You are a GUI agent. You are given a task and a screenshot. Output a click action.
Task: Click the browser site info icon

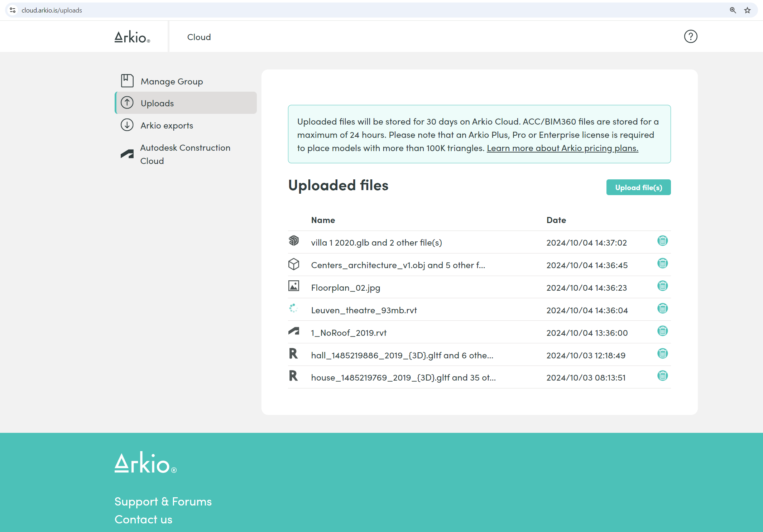(13, 10)
